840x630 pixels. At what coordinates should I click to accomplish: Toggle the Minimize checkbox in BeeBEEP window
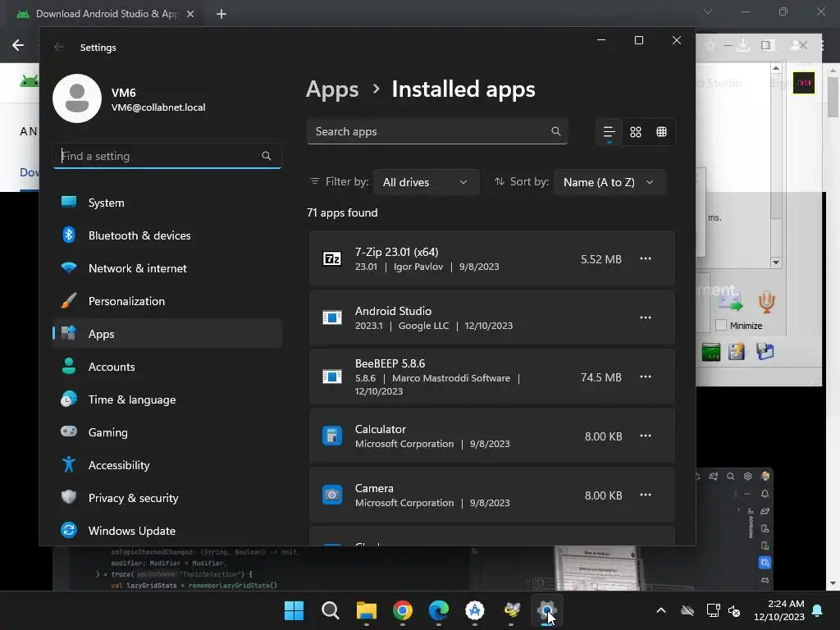point(721,325)
